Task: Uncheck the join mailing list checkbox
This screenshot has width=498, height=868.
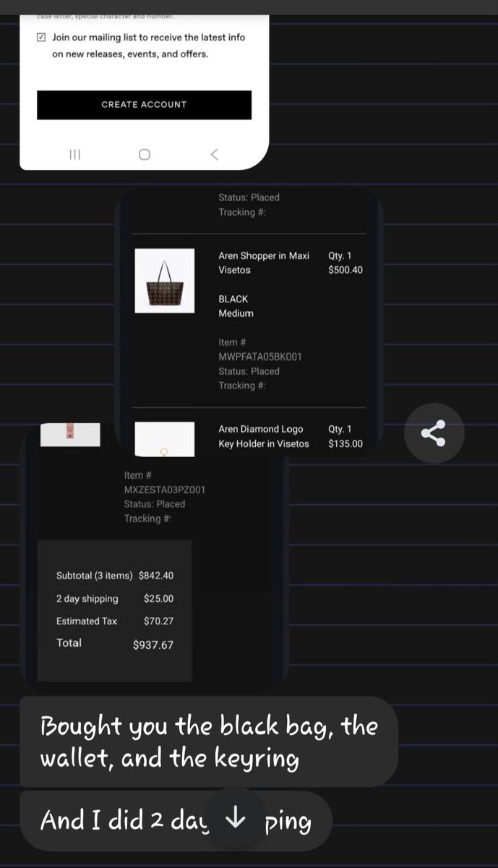Action: coord(41,37)
